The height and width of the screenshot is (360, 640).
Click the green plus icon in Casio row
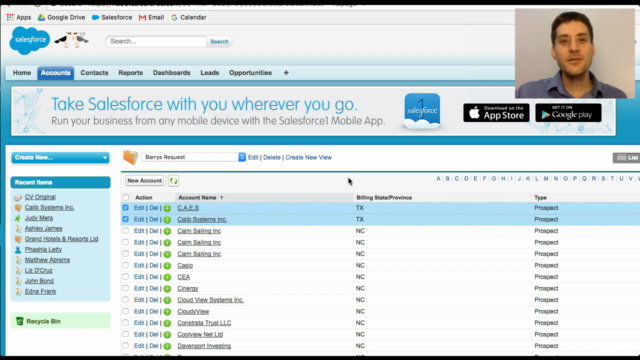click(x=167, y=266)
